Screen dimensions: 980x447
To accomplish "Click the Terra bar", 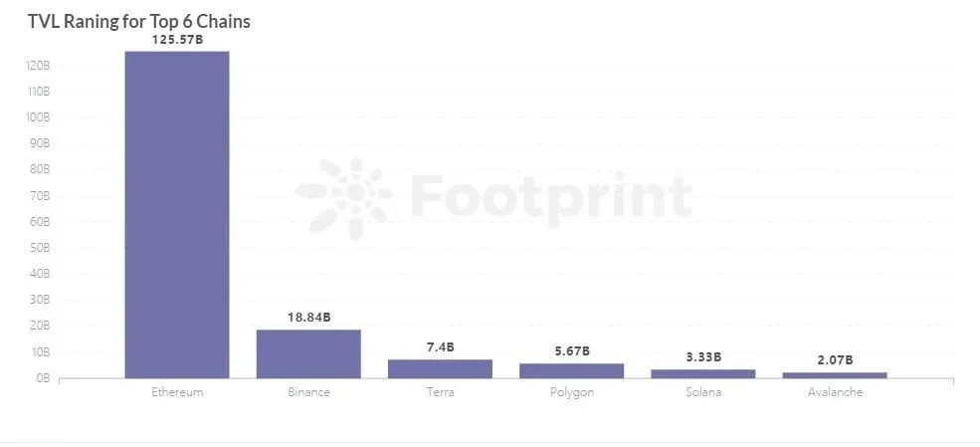I will 440,369.
